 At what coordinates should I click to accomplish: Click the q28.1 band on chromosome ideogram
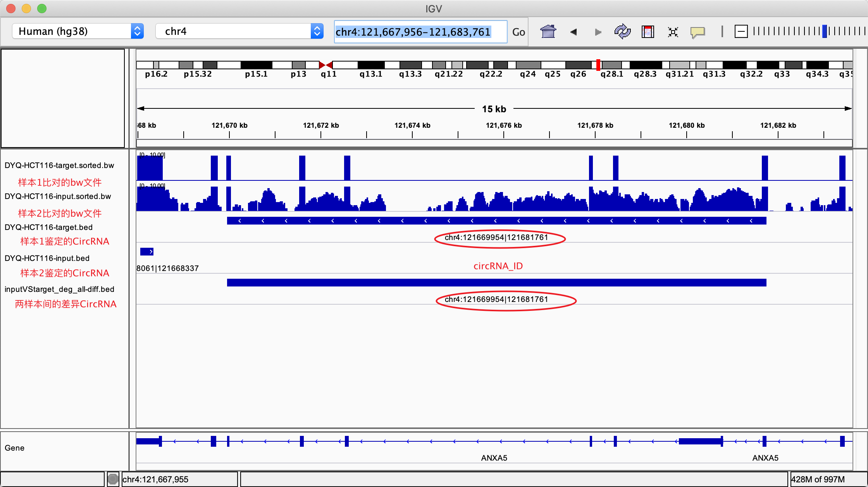(x=611, y=65)
